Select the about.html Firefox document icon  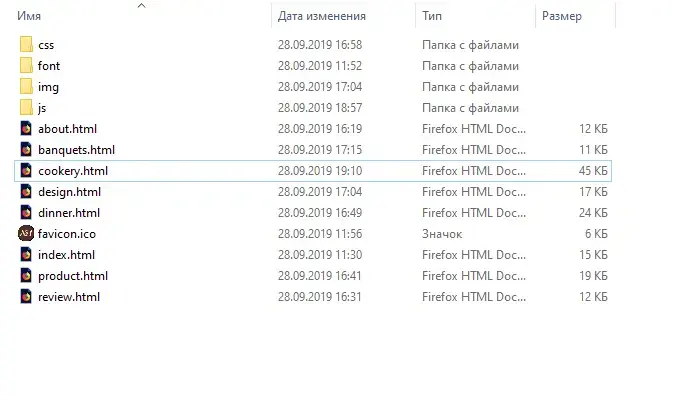26,129
